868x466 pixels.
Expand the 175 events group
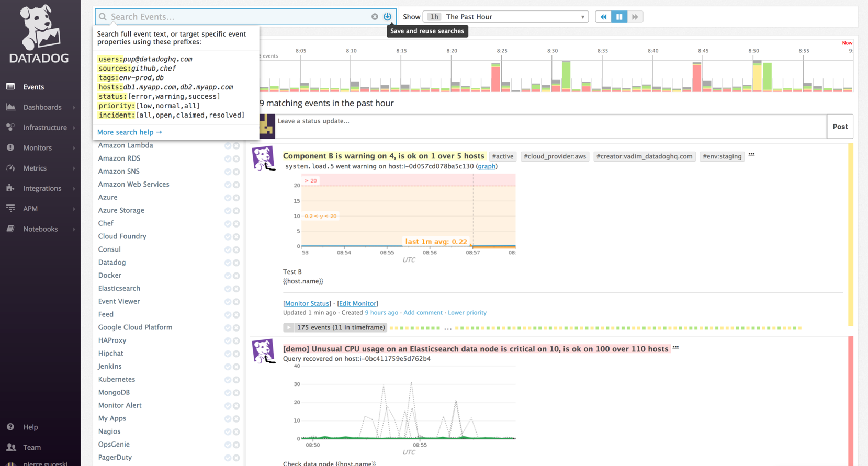(289, 327)
